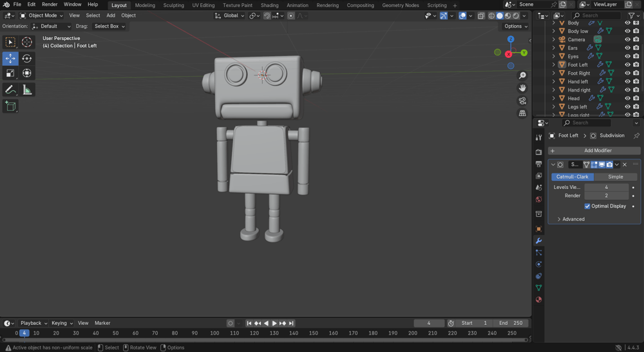Open the Material properties tab
The image size is (644, 352).
pyautogui.click(x=539, y=300)
